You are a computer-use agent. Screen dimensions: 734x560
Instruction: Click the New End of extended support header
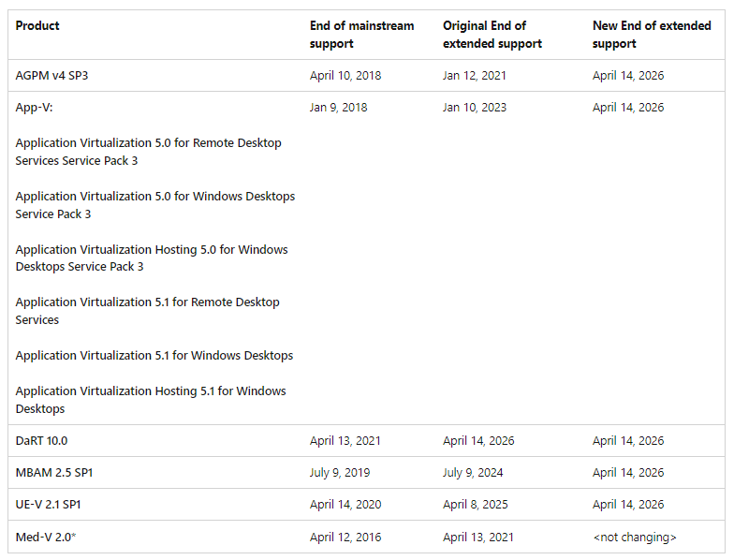(x=652, y=35)
